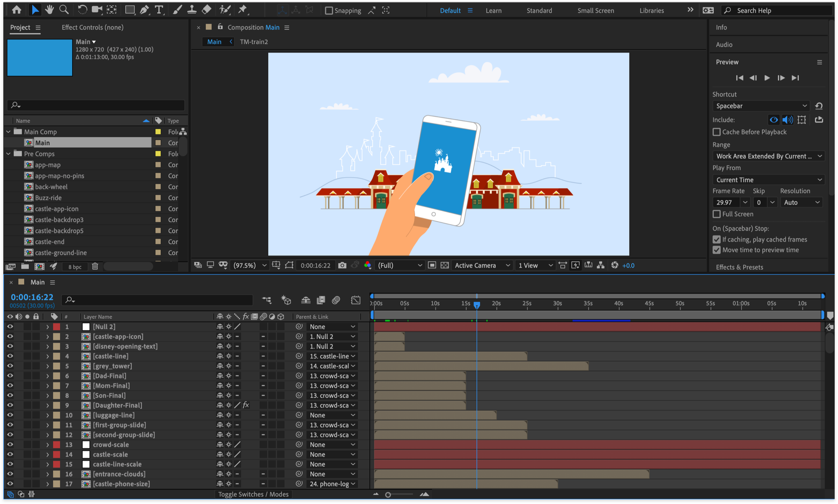Toggle include audio in preview

pyautogui.click(x=787, y=120)
